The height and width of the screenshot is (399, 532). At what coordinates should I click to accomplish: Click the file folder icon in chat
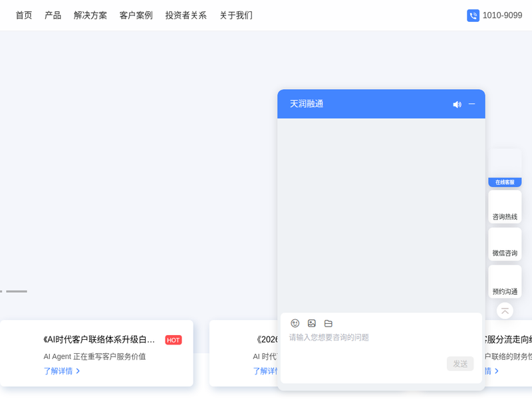(x=328, y=323)
